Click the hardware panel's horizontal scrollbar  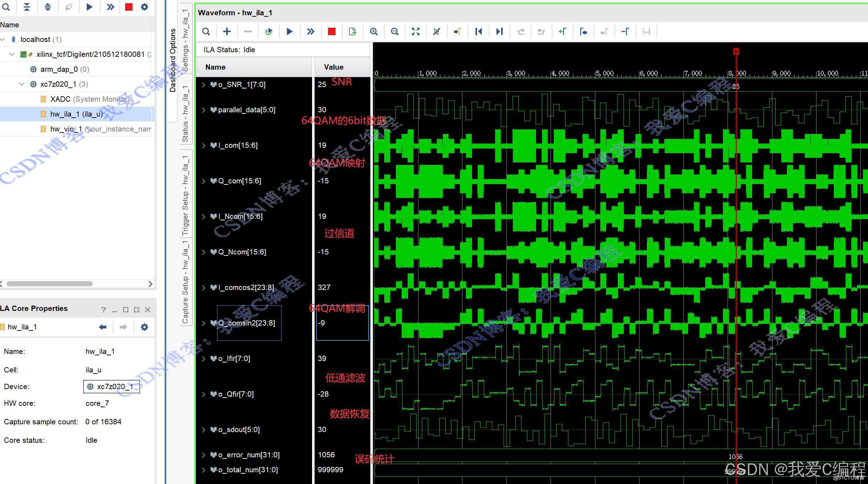click(x=50, y=284)
